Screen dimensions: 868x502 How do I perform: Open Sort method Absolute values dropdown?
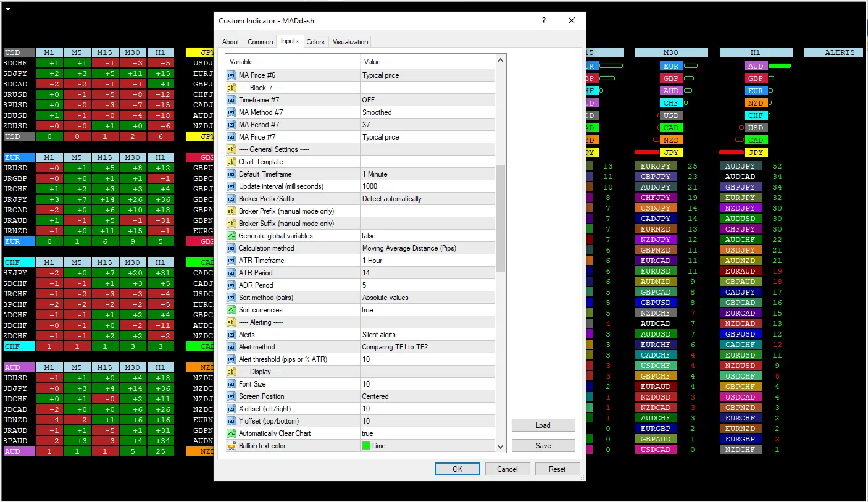tap(427, 298)
